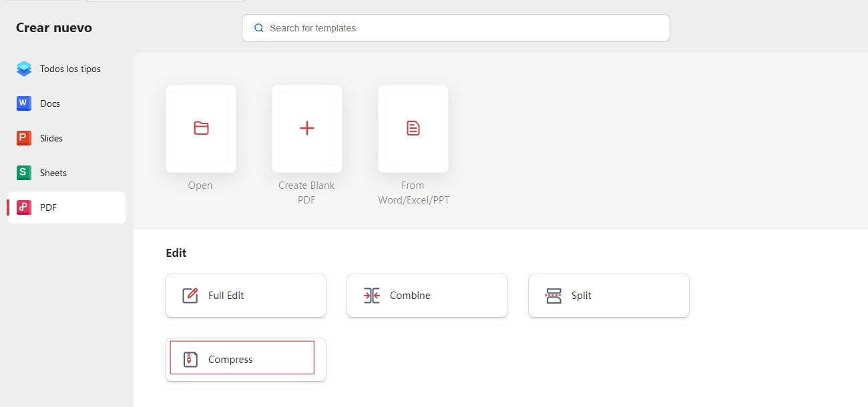
Task: Click the plus icon for blank PDF
Action: coord(307,128)
